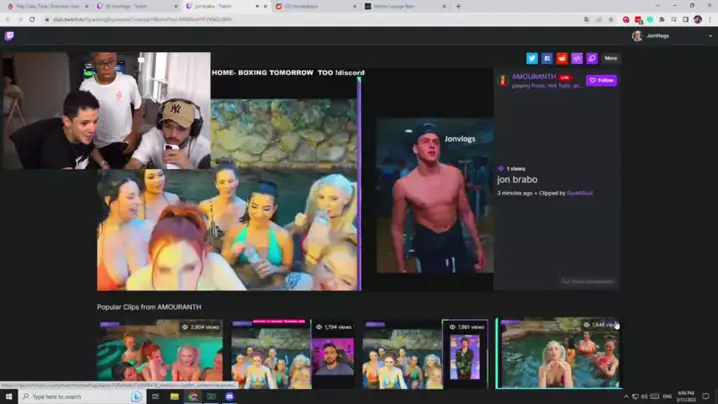The width and height of the screenshot is (718, 404).
Task: Open Task View on the taskbar
Action: coord(155,396)
